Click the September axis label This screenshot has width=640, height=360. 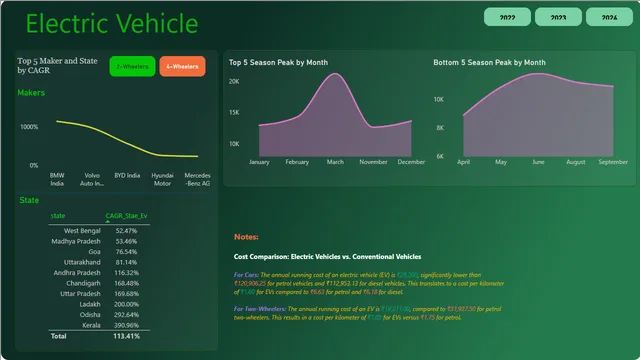(613, 162)
